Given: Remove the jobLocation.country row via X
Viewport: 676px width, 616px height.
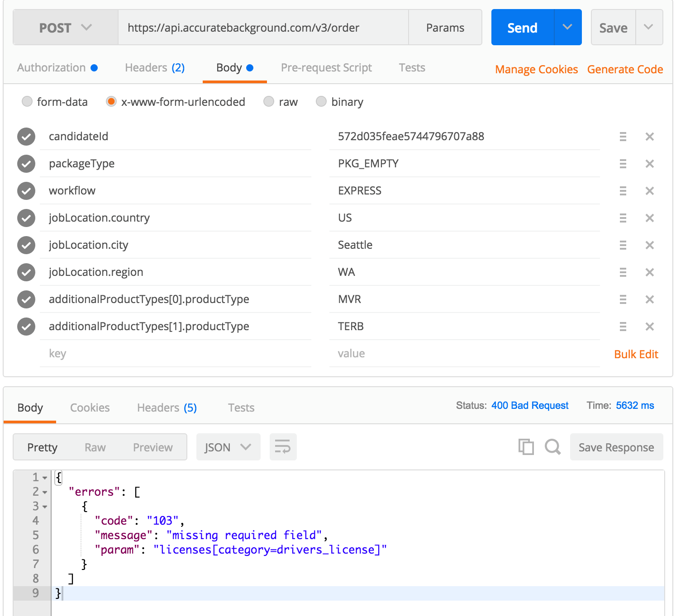Looking at the screenshot, I should click(650, 218).
